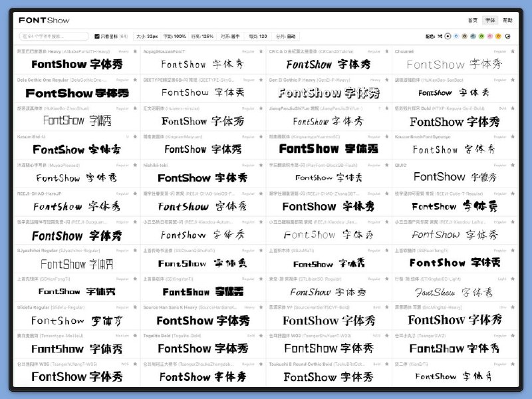
Task: Click the FONTShow logo
Action: 44,21
